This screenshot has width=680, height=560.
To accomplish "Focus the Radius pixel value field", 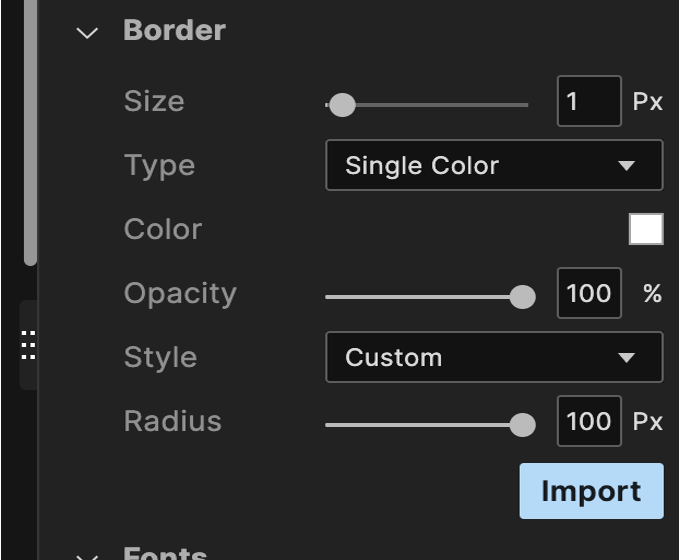I will pyautogui.click(x=588, y=421).
